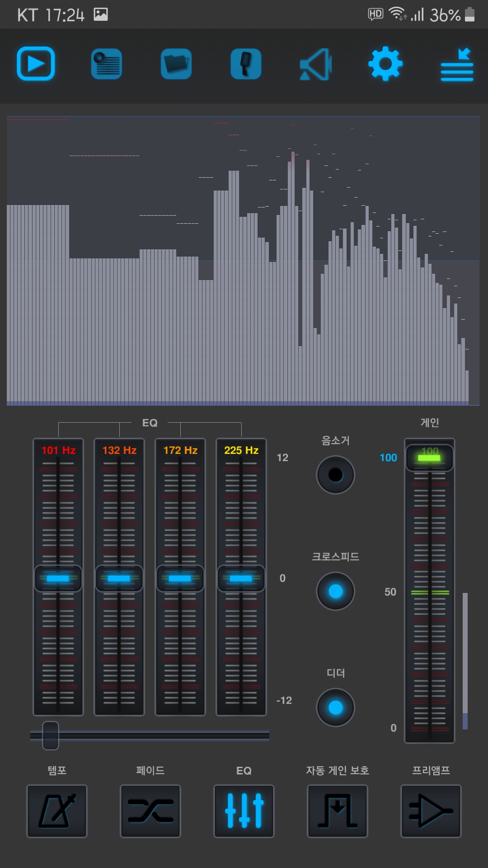Click the 101 Hz EQ slider handle
The image size is (488, 868).
58,578
